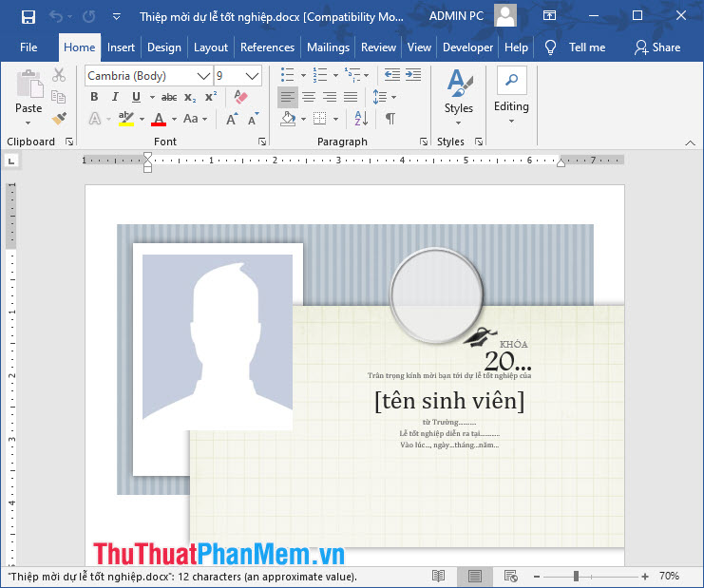Viewport: 704px width, 588px height.
Task: Open the line spacing dropdown arrow
Action: 393,97
